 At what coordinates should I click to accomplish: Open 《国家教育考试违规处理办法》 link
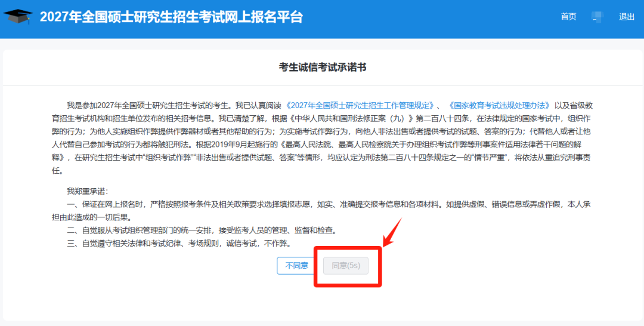click(x=499, y=105)
